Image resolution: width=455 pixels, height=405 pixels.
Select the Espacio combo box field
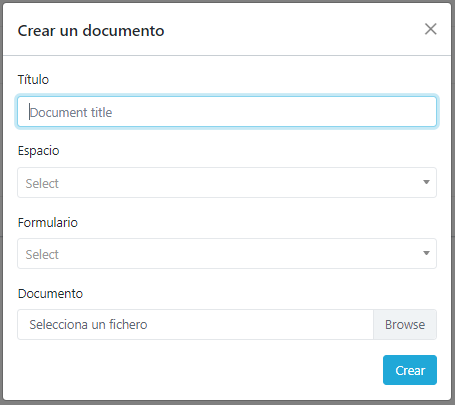(x=227, y=183)
